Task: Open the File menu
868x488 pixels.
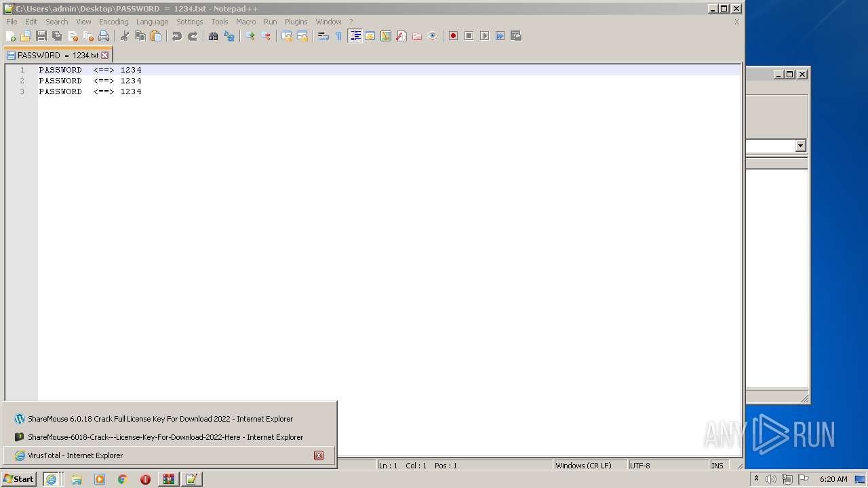Action: pos(12,22)
